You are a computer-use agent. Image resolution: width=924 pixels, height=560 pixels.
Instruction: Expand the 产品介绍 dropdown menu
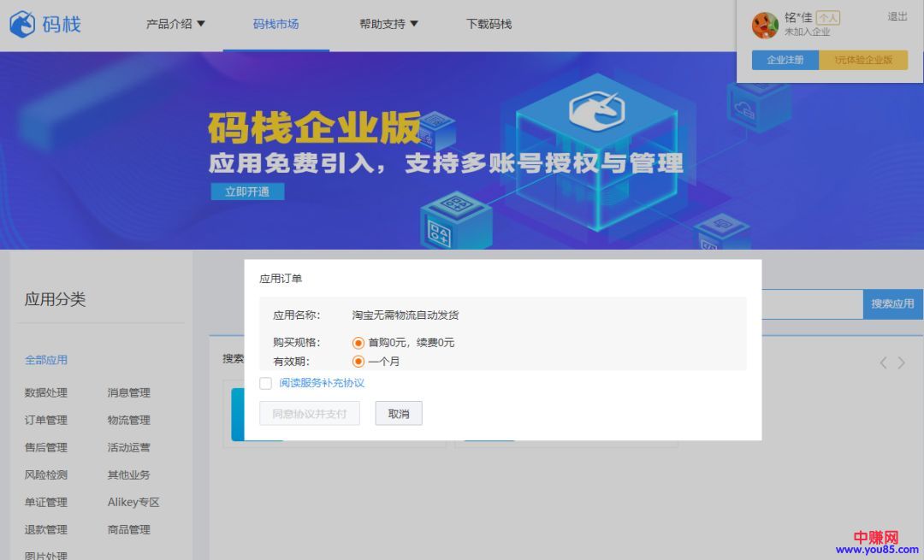click(x=175, y=24)
